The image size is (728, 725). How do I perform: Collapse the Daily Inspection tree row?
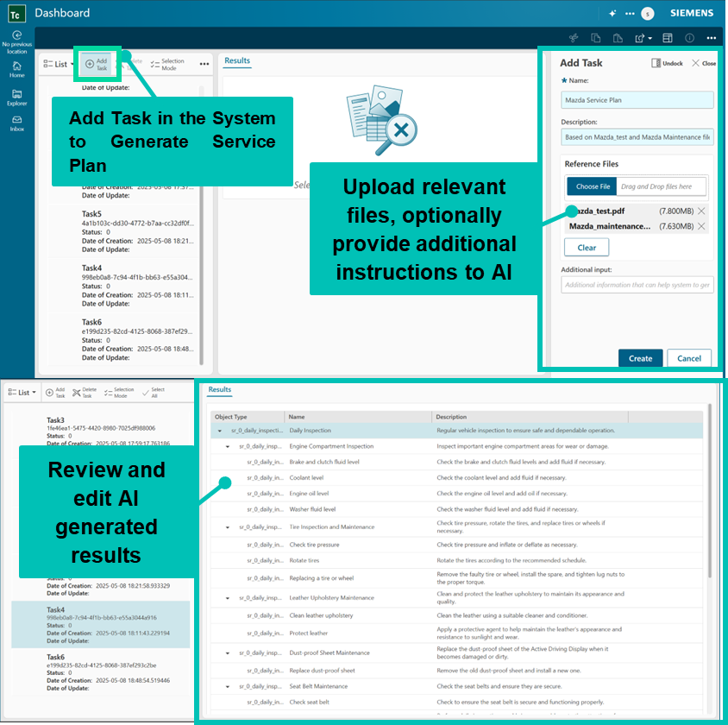coord(220,430)
